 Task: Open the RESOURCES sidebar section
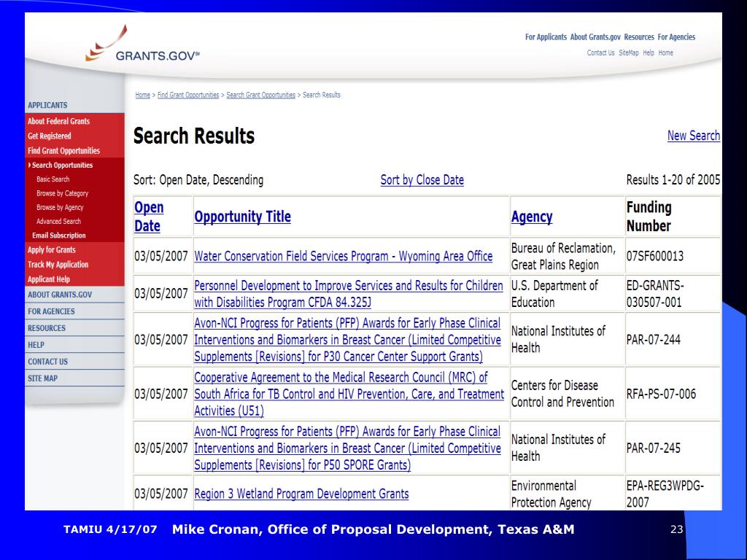tap(47, 328)
